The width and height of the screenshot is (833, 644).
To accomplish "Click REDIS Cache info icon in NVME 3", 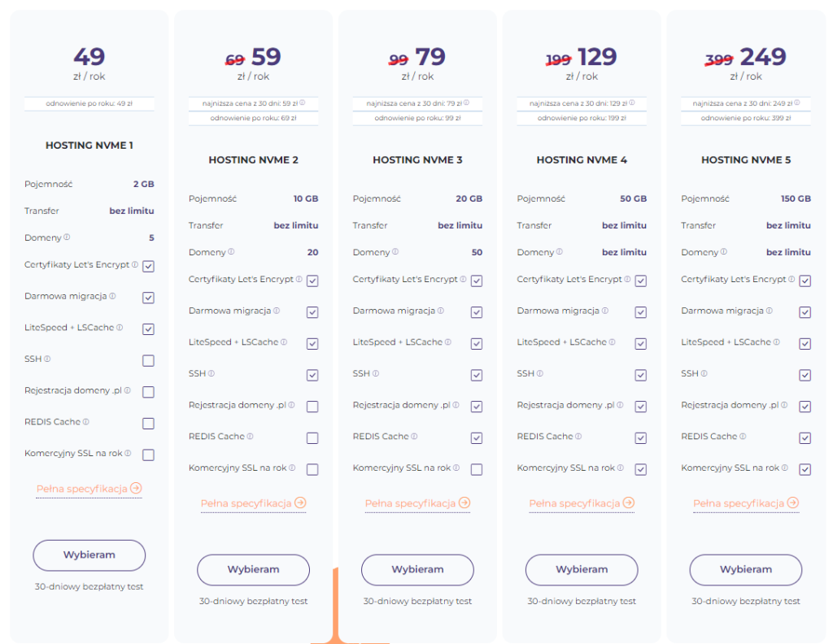I will pyautogui.click(x=414, y=437).
